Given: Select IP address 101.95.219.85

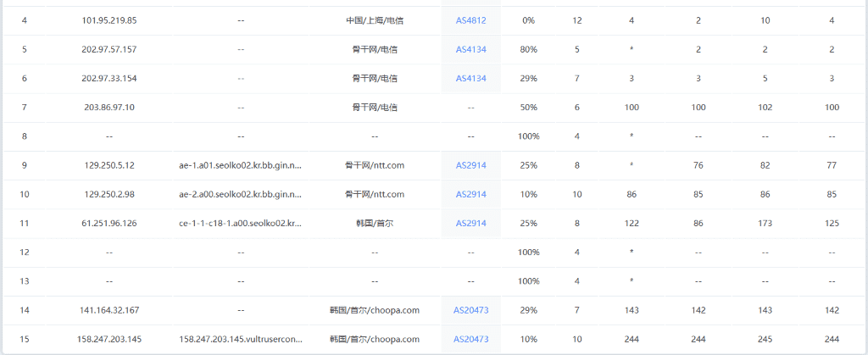Looking at the screenshot, I should (109, 20).
